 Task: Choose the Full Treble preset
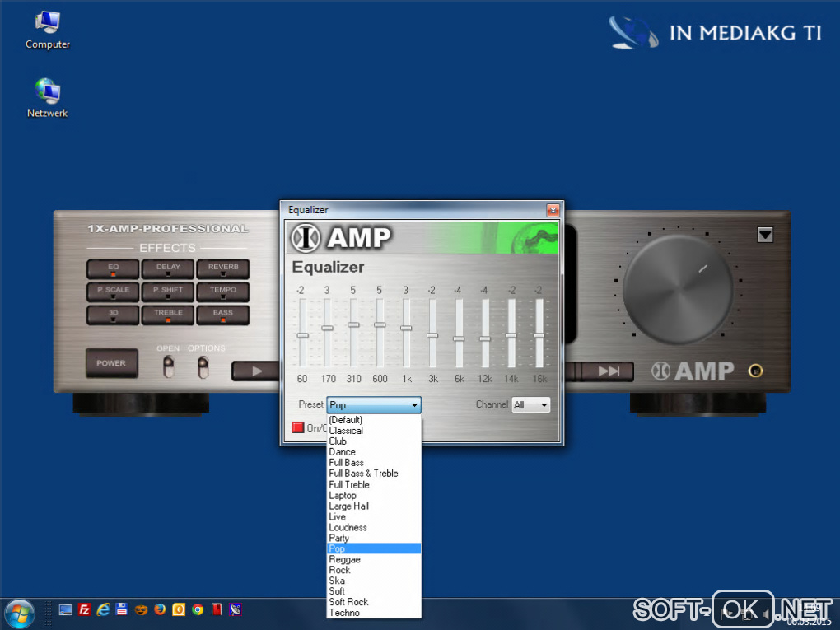(x=374, y=485)
